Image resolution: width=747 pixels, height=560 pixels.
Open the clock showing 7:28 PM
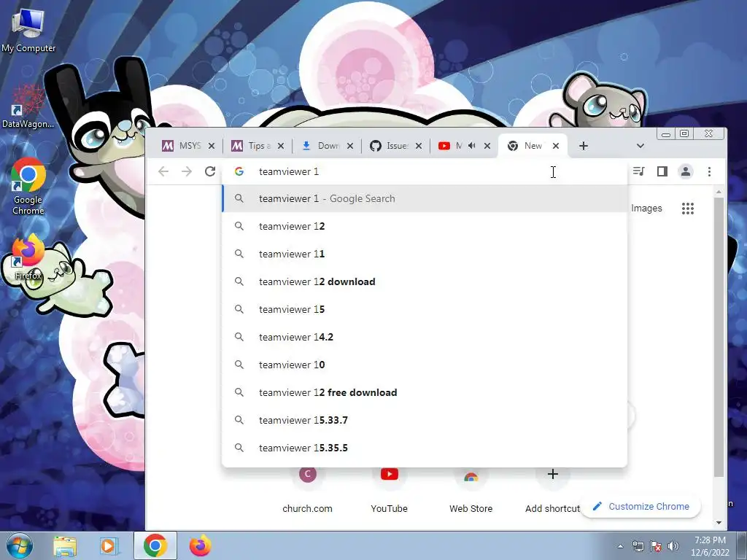pos(710,546)
